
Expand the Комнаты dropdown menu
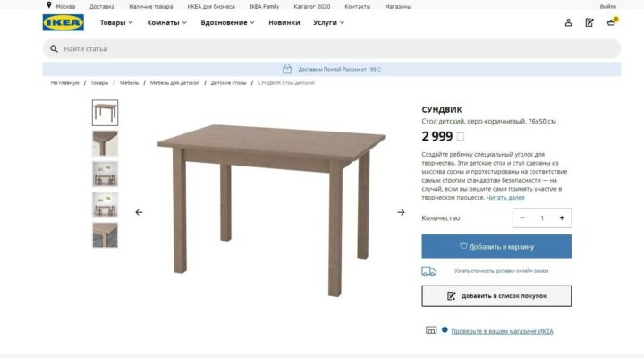coord(166,22)
